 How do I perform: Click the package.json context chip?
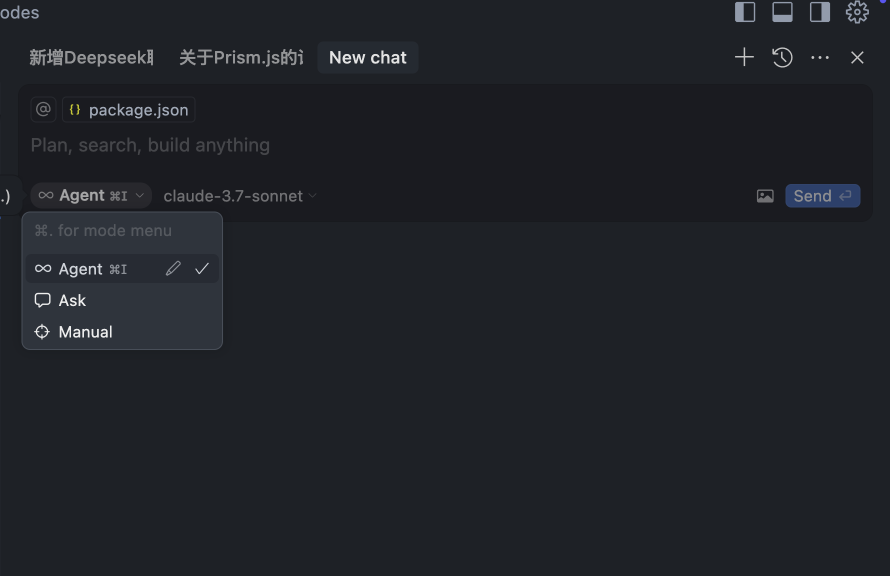point(128,110)
